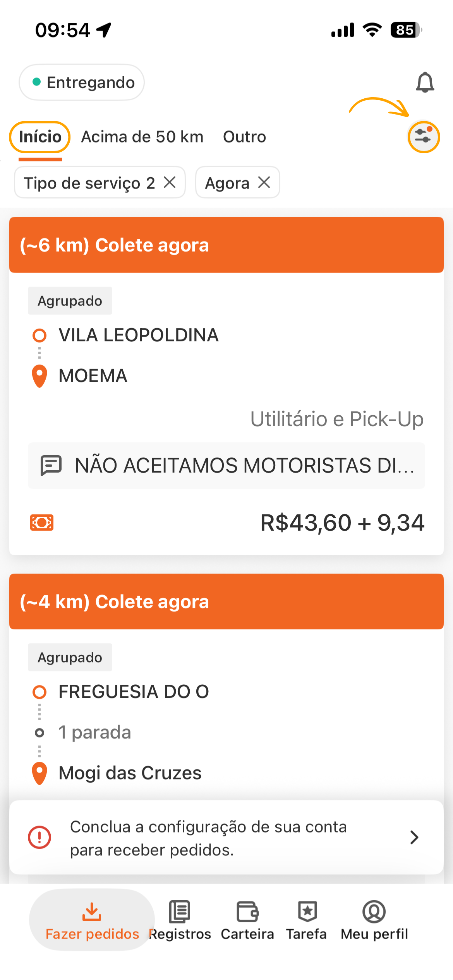Tap the cash payment icon on the Moema order
Image resolution: width=453 pixels, height=980 pixels.
[x=42, y=523]
